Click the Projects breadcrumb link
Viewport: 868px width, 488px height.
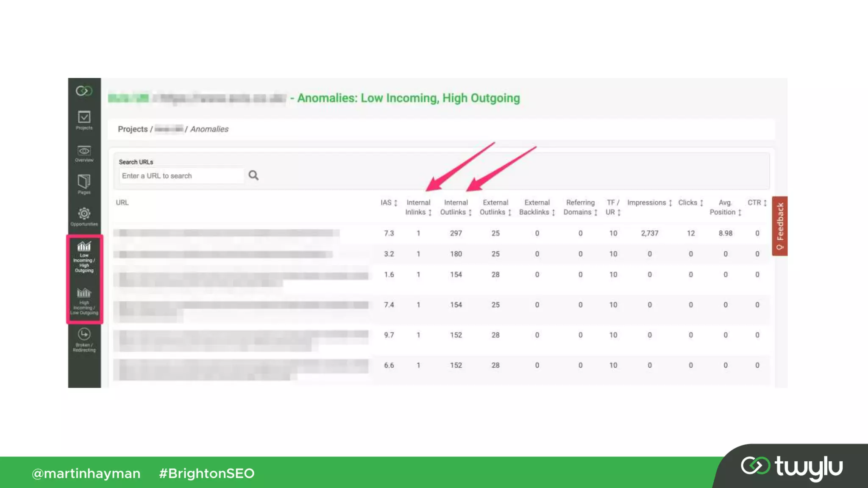132,129
